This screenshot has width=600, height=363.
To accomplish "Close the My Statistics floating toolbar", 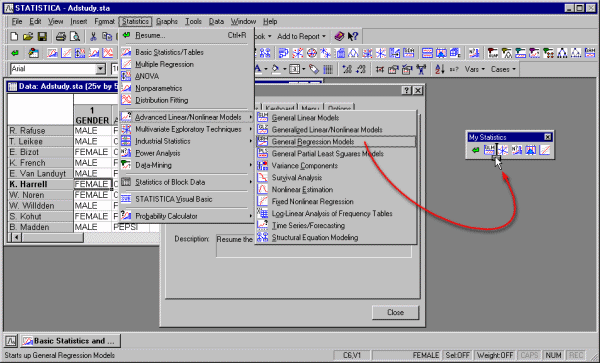I will click(548, 137).
